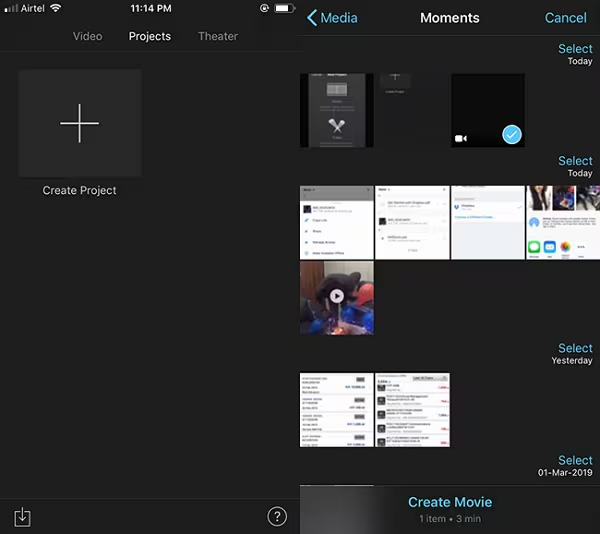600x534 pixels.
Task: Switch to the Video tab
Action: (88, 36)
